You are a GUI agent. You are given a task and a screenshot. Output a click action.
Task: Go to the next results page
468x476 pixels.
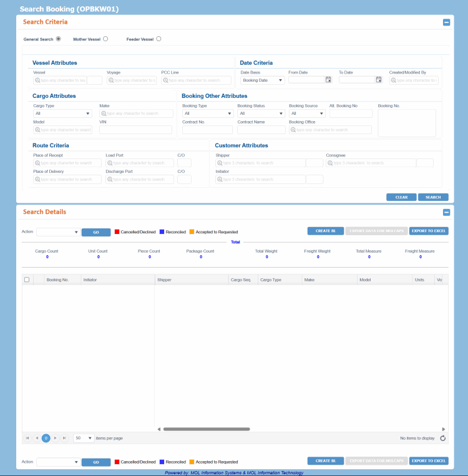pos(56,439)
